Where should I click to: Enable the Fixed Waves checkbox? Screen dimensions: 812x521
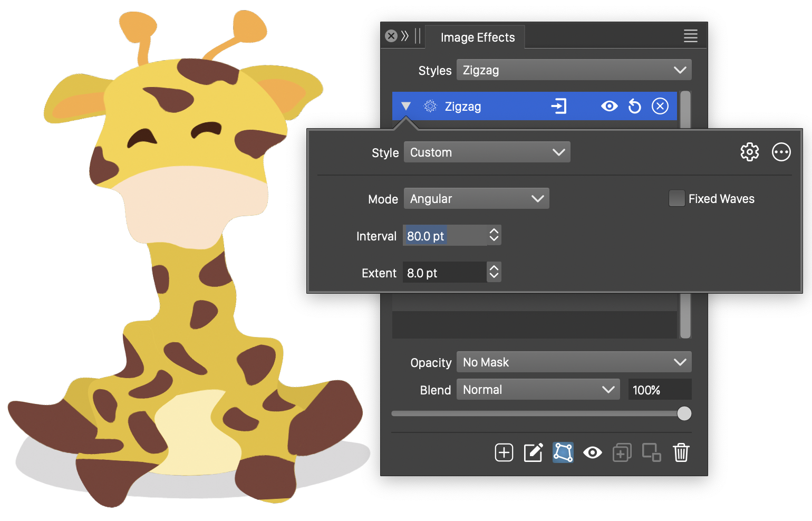point(676,199)
